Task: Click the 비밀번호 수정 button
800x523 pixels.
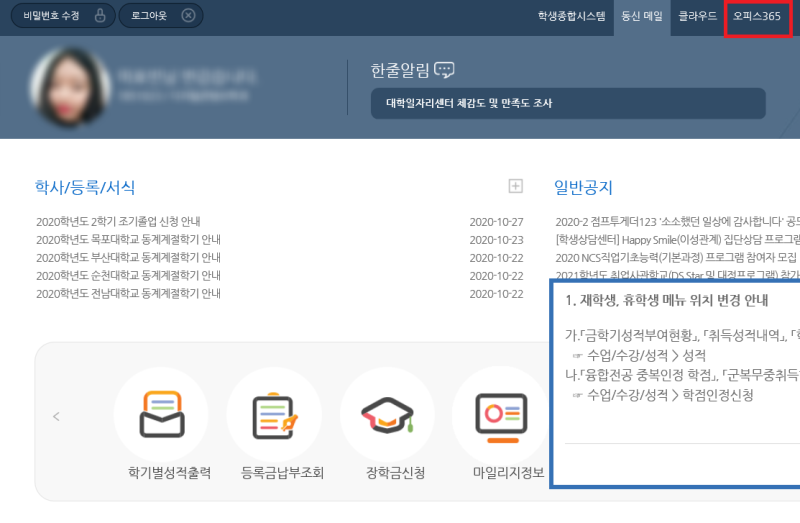Action: 63,15
